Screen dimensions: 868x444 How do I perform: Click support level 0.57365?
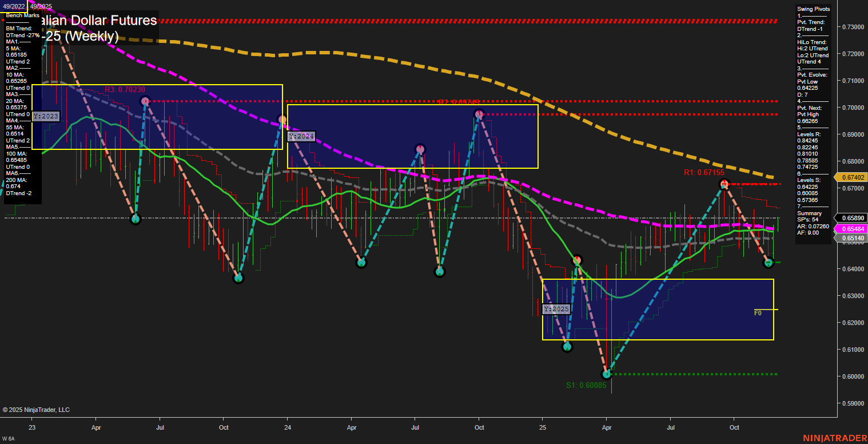806,200
